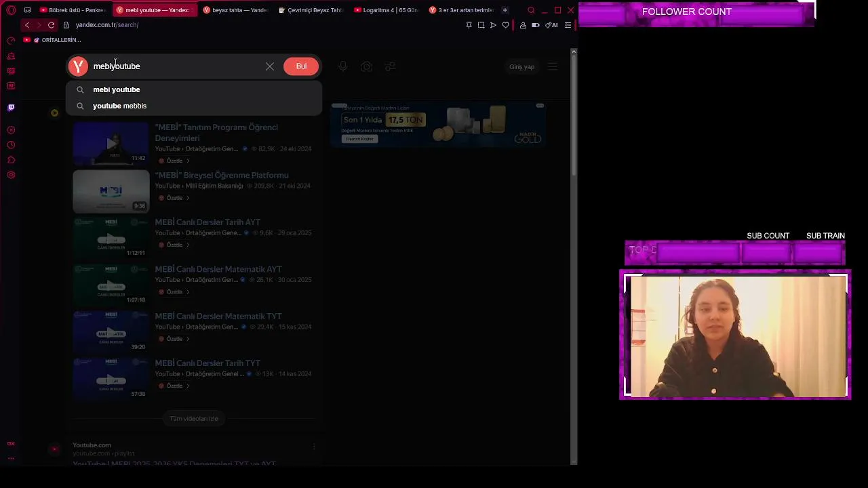
Task: Bookmark the page with heart icon
Action: 505,25
